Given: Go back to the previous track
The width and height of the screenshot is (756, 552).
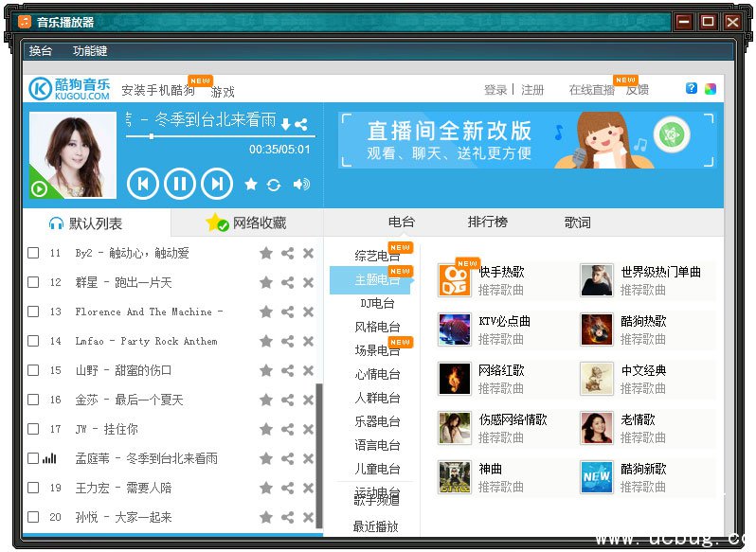Looking at the screenshot, I should (142, 184).
